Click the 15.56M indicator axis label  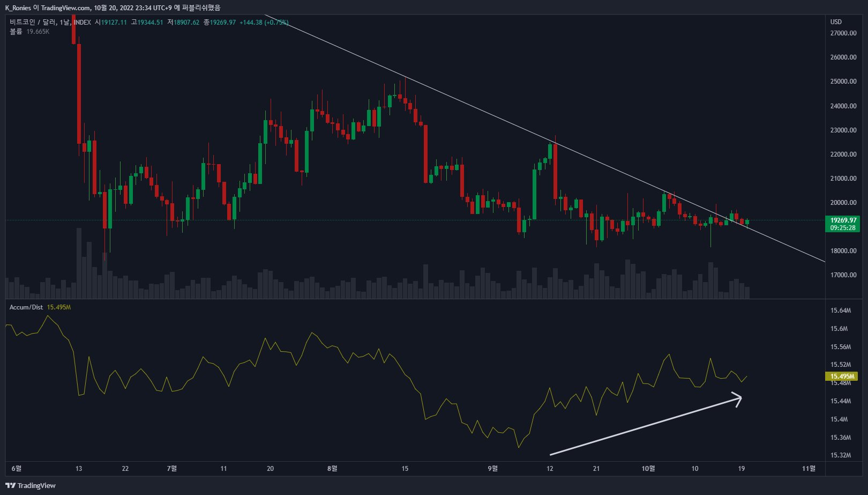point(841,347)
